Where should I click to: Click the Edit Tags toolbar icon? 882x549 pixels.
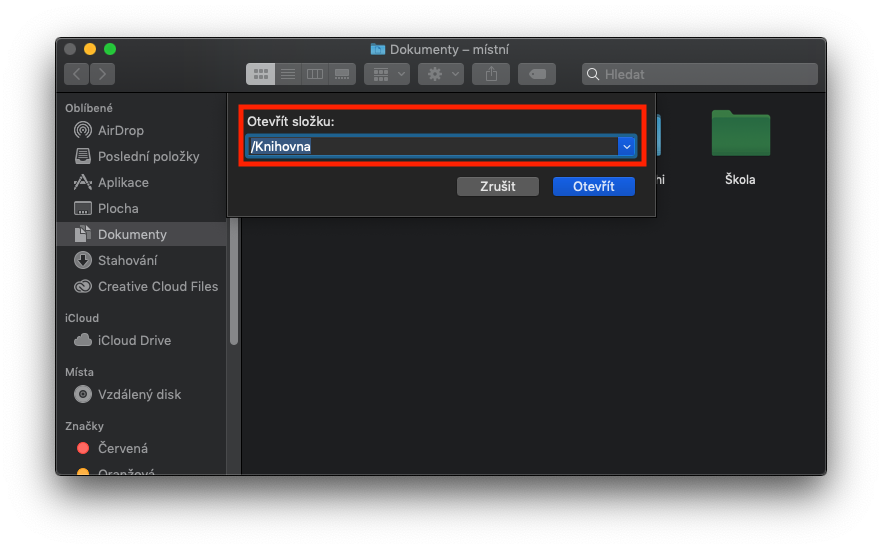pyautogui.click(x=537, y=74)
